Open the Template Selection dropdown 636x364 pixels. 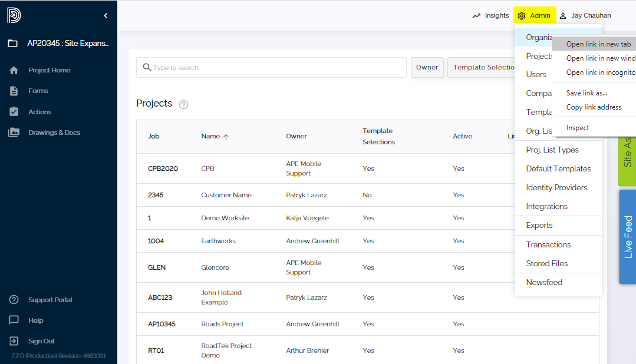point(483,67)
